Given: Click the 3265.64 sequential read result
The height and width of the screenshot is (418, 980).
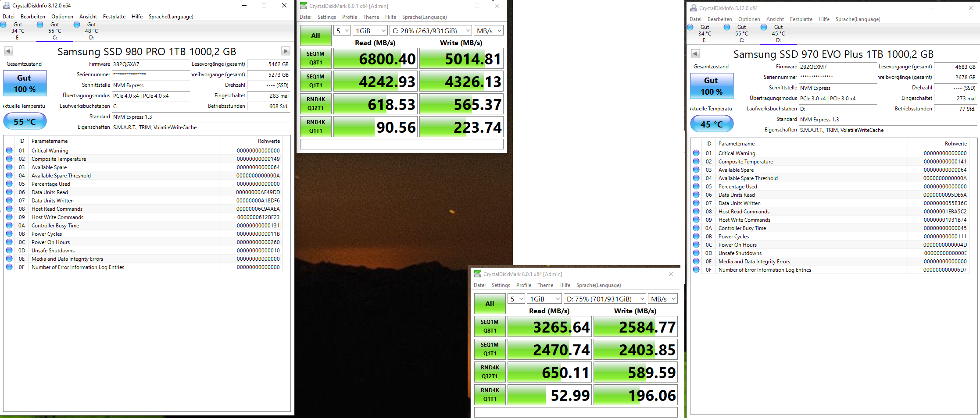Looking at the screenshot, I should 550,327.
